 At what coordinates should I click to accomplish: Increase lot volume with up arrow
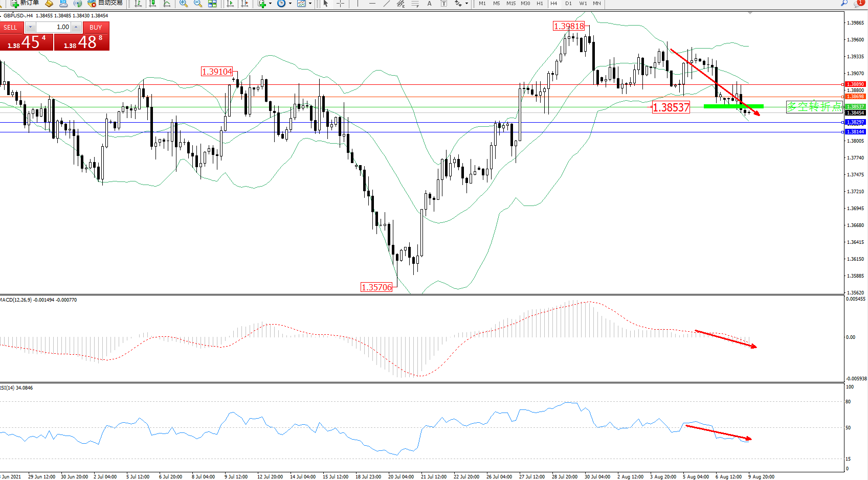(x=76, y=27)
